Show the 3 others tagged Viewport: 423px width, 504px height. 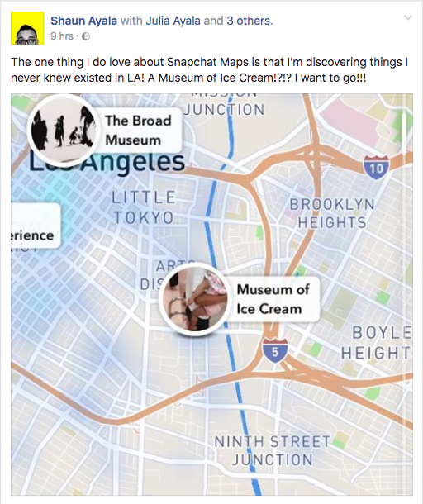click(x=250, y=21)
